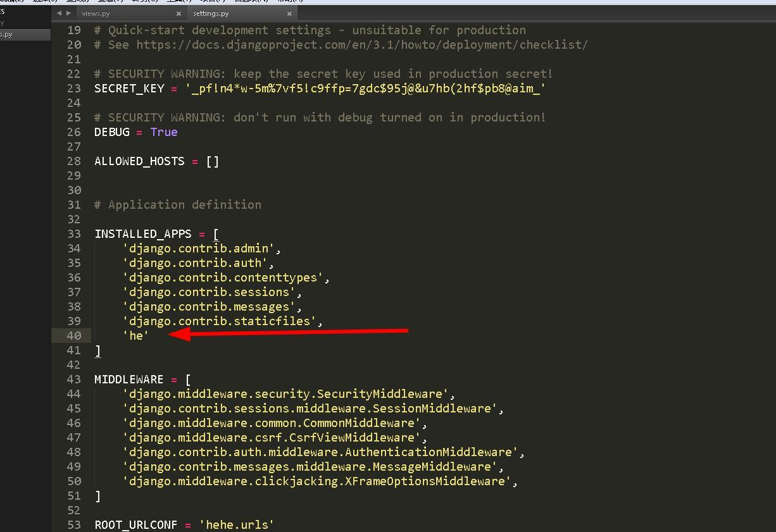Screen dimensions: 776x532
Task: Place cursor in the 'he' string
Action: 135,335
